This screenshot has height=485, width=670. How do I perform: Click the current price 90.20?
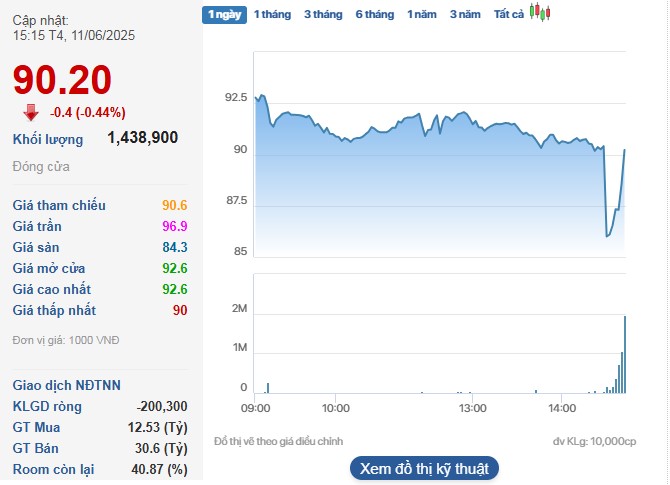click(x=62, y=80)
